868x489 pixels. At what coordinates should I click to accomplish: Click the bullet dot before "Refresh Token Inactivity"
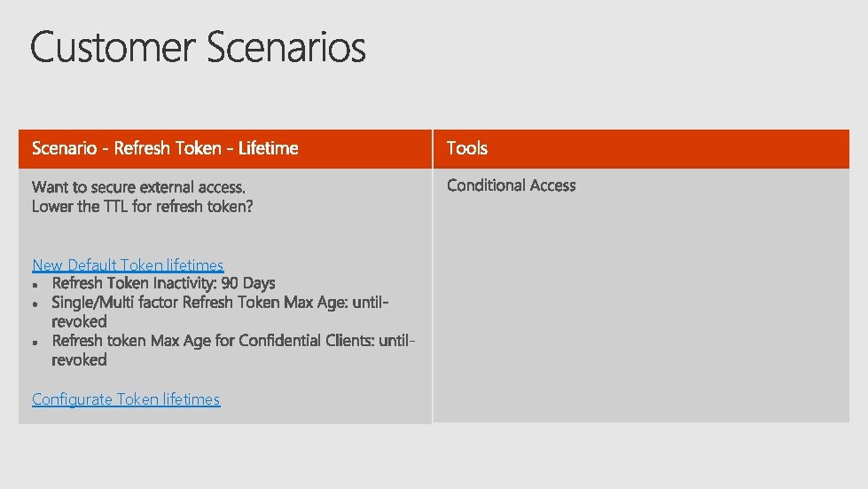pos(35,285)
